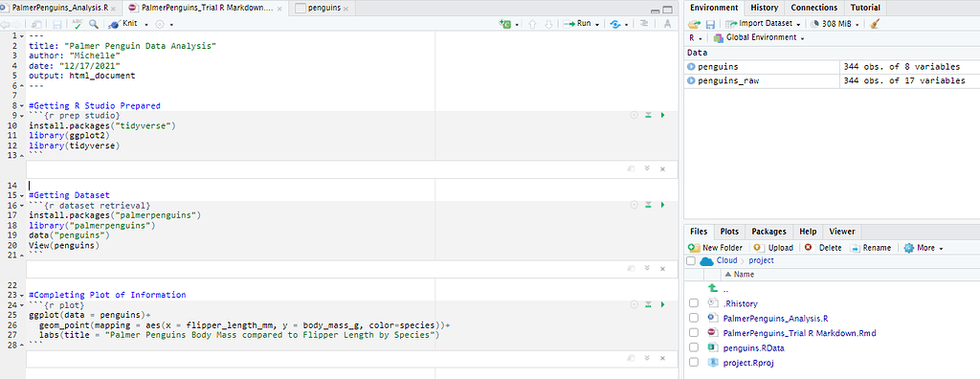Run all chunks above prep studio chunk

(648, 115)
